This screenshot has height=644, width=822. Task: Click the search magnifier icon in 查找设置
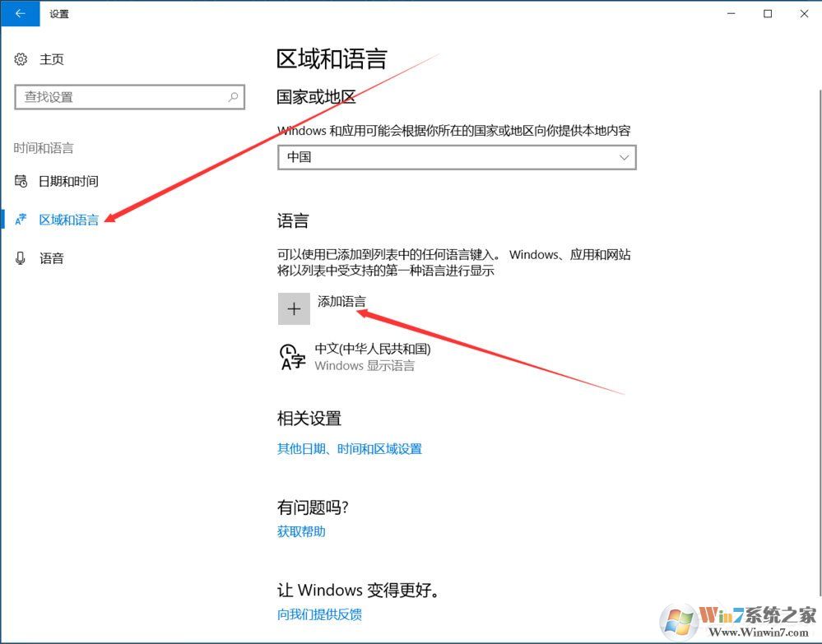click(235, 96)
